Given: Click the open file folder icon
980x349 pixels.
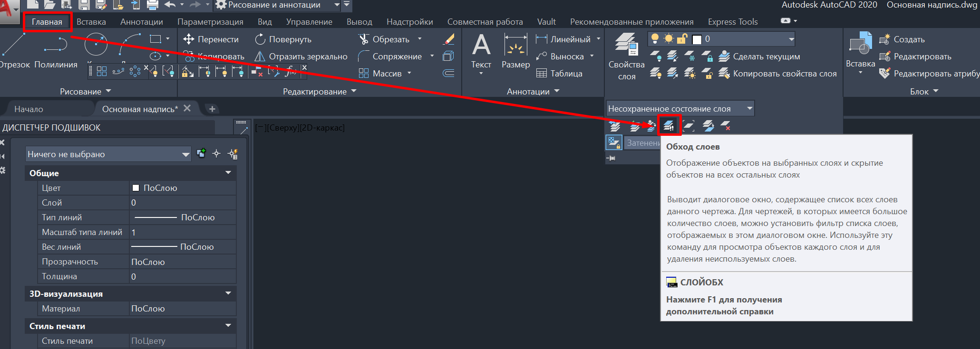Looking at the screenshot, I should pyautogui.click(x=49, y=5).
